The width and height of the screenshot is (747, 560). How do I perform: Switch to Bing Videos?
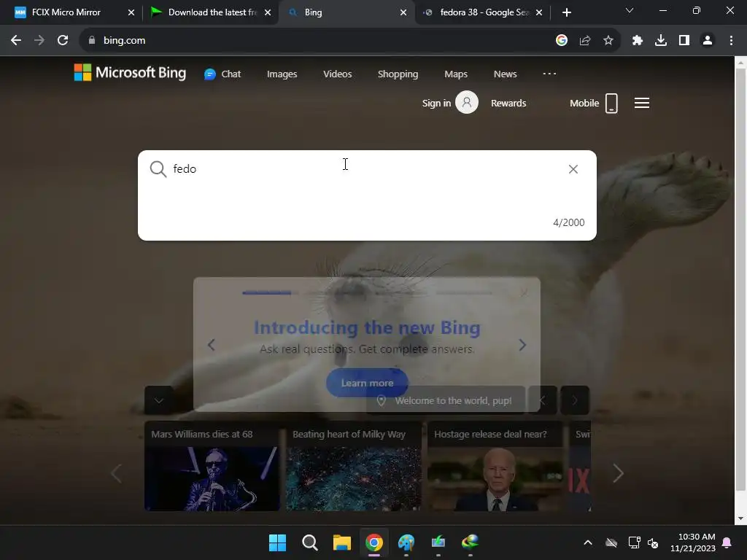click(337, 74)
